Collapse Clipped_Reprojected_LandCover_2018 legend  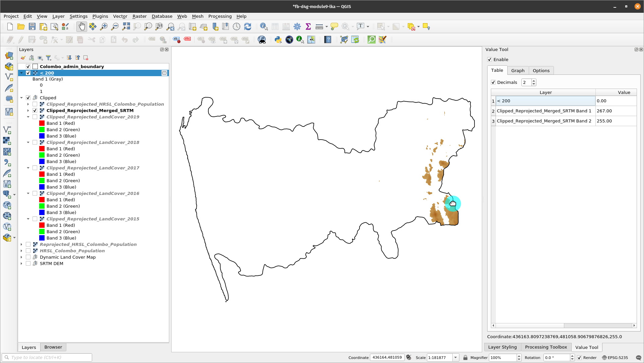pyautogui.click(x=28, y=143)
